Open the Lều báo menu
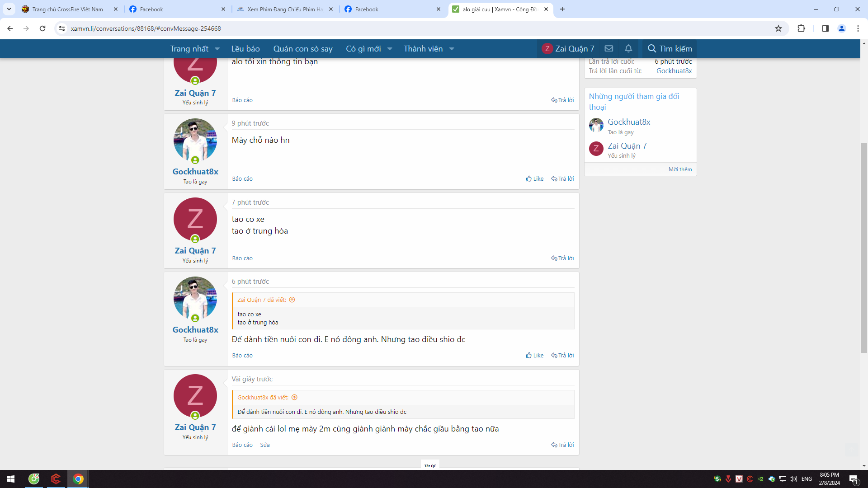 coord(245,49)
